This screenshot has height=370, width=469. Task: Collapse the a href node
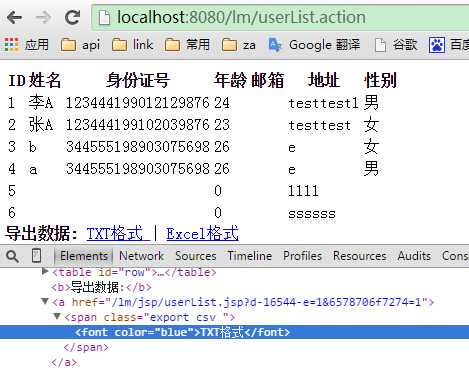point(45,301)
